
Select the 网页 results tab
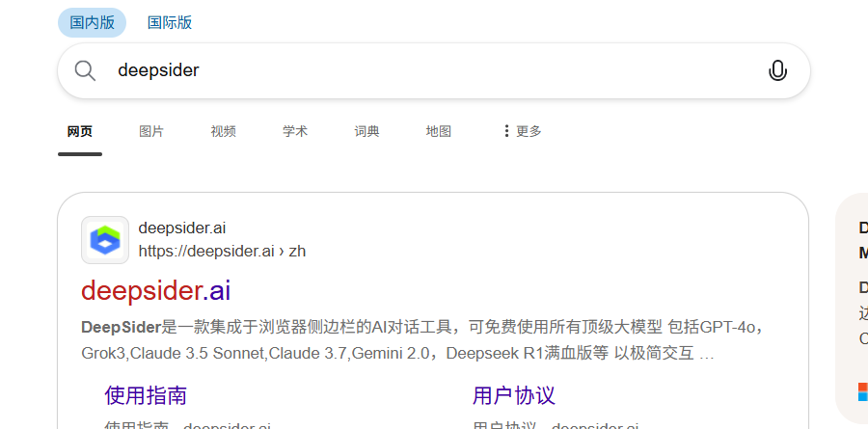(x=80, y=131)
